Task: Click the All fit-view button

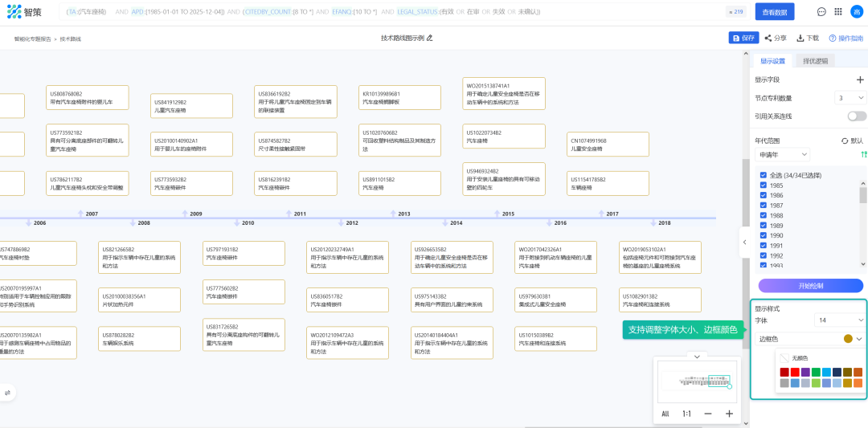Action: click(665, 414)
